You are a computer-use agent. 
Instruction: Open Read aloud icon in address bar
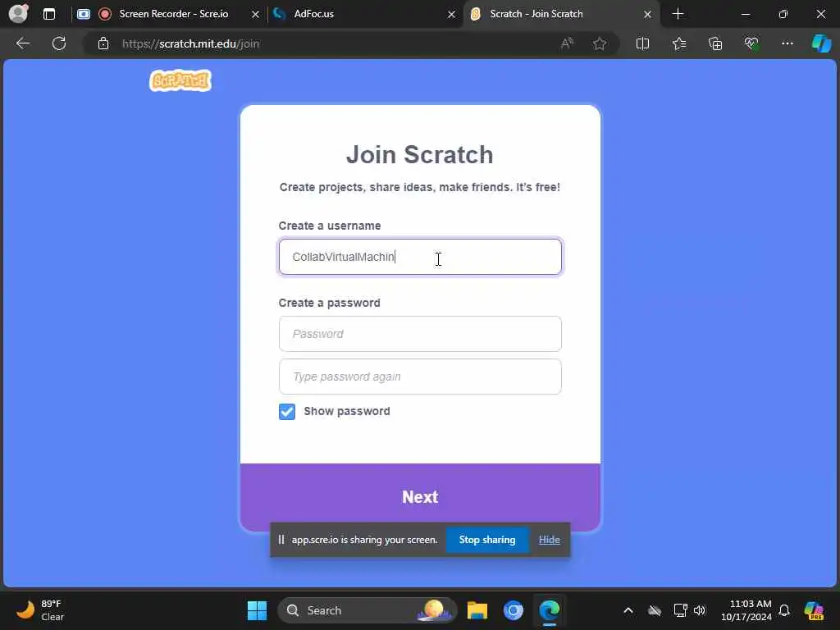tap(567, 43)
